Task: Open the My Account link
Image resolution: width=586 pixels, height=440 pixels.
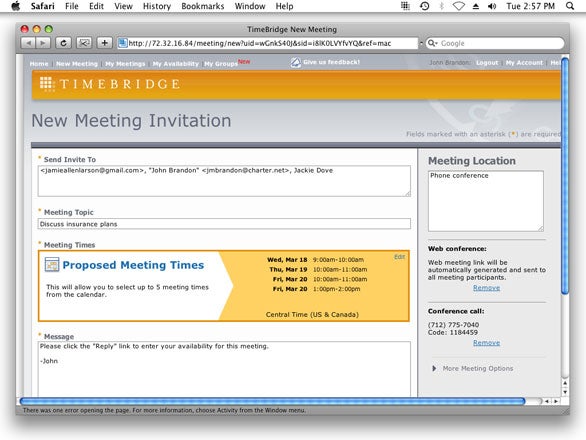Action: pos(524,63)
